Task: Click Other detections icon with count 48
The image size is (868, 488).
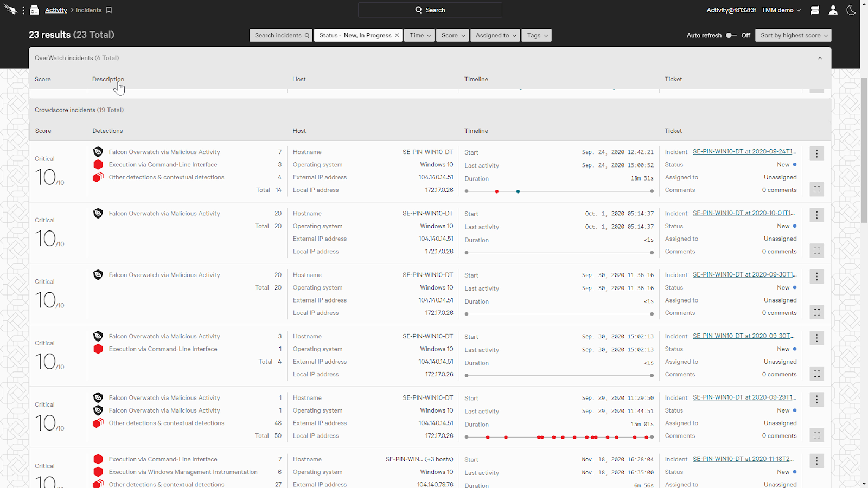Action: click(x=98, y=423)
